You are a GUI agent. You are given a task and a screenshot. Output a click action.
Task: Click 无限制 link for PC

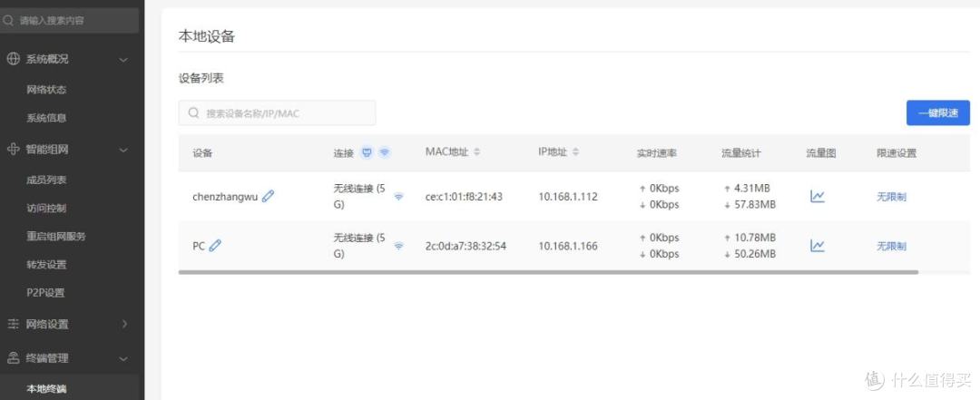[x=891, y=246]
